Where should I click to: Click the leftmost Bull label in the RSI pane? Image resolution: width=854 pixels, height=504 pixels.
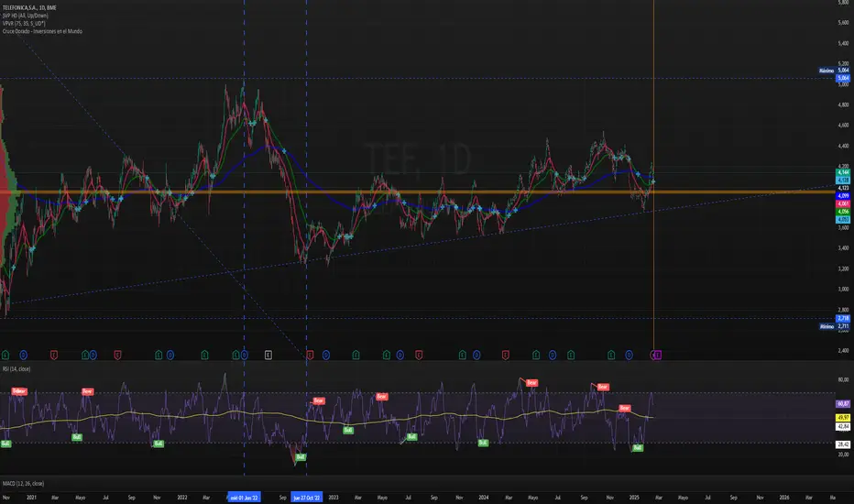[x=6, y=444]
